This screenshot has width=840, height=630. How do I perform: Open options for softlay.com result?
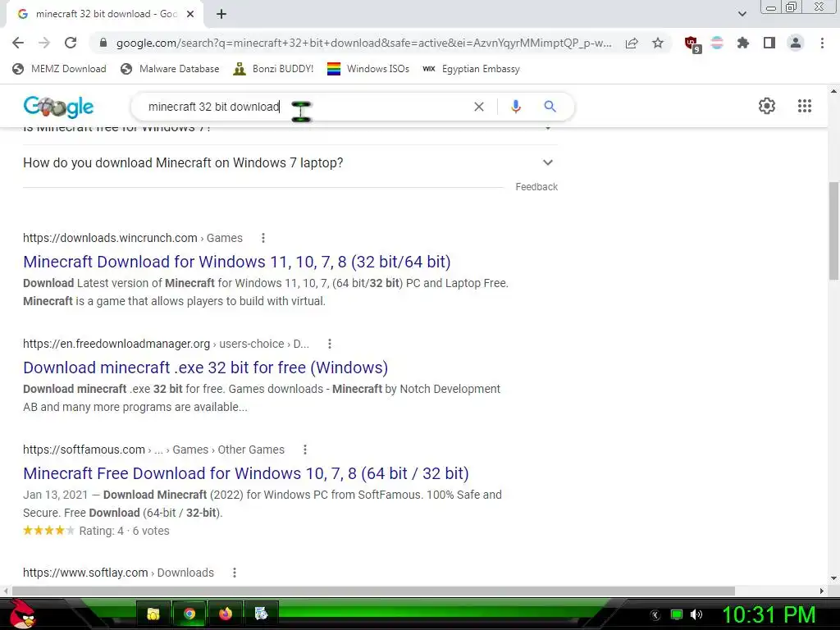click(234, 573)
